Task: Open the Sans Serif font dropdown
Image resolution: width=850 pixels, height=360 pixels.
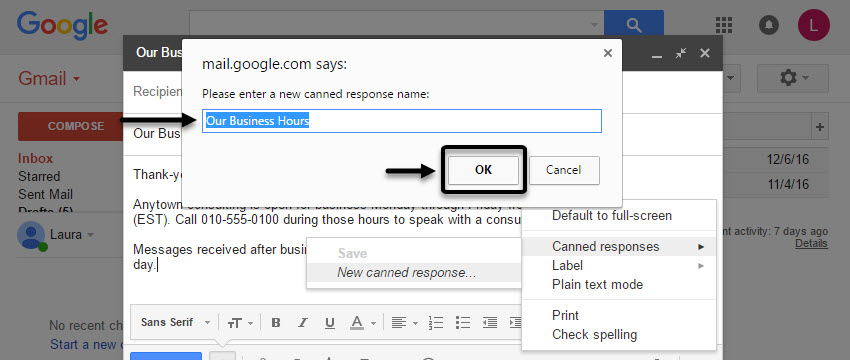Action: point(175,323)
